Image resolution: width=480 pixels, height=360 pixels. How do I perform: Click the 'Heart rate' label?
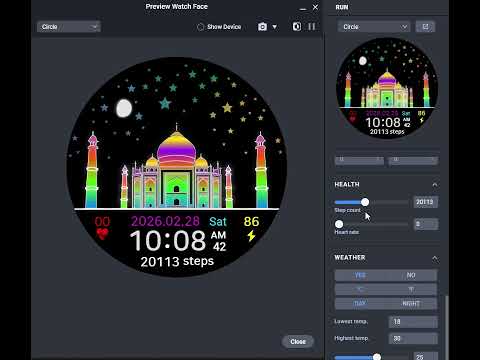click(347, 232)
